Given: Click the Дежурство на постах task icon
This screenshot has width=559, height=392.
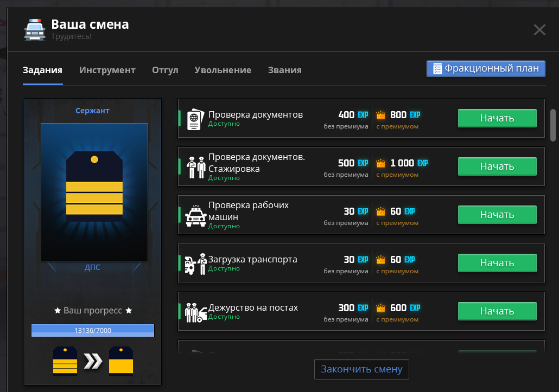Looking at the screenshot, I should click(195, 312).
